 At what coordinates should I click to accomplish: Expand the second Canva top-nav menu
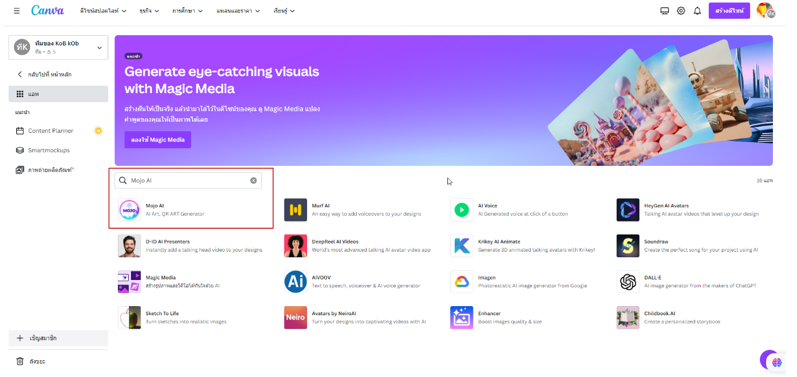149,11
